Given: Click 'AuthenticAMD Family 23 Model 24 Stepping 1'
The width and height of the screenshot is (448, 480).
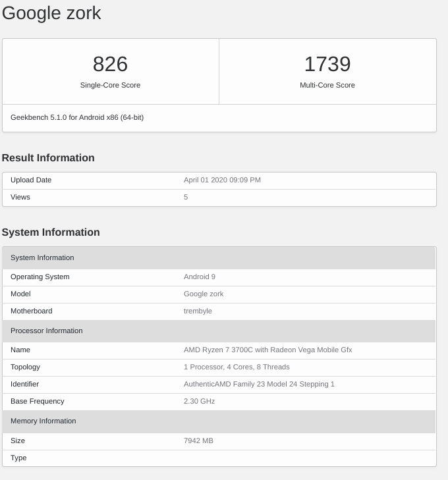Looking at the screenshot, I should [259, 384].
